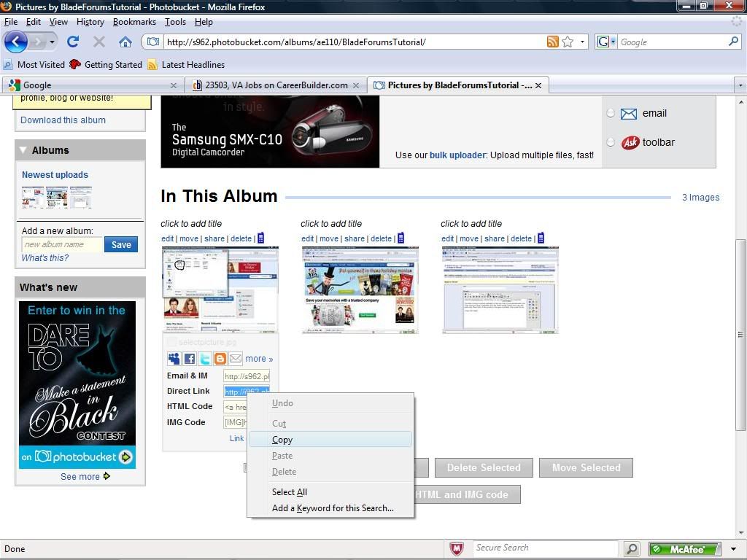
Task: Click the Stop loading X icon
Action: (99, 42)
